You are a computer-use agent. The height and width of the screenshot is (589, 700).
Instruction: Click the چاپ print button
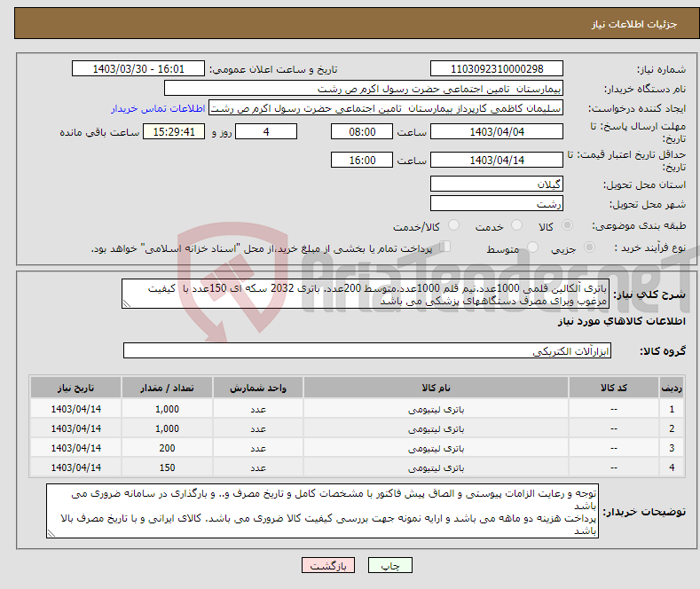coord(390,565)
